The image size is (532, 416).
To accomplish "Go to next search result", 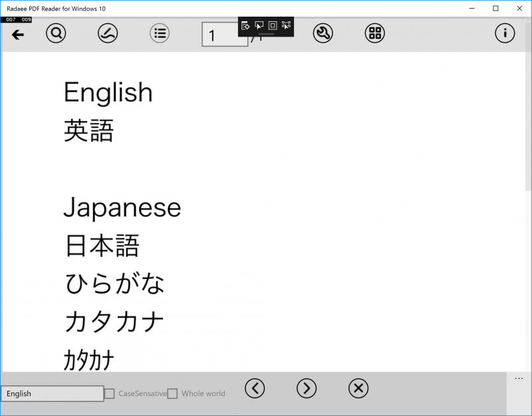I will [307, 388].
